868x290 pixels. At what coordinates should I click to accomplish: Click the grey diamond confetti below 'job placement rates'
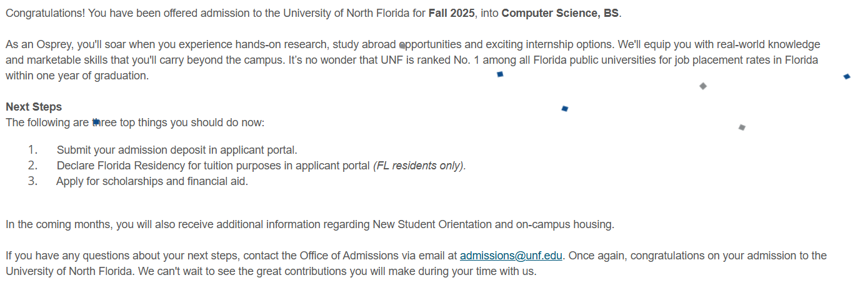coord(703,86)
